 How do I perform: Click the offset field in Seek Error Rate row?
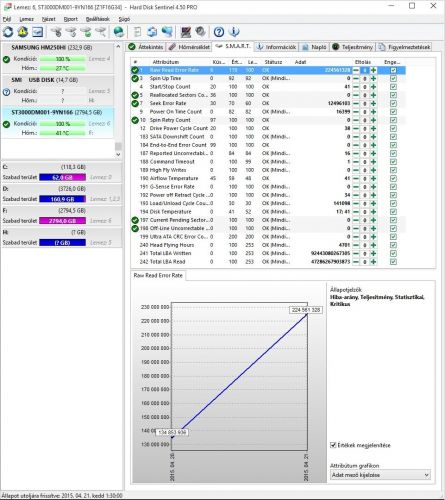365,103
